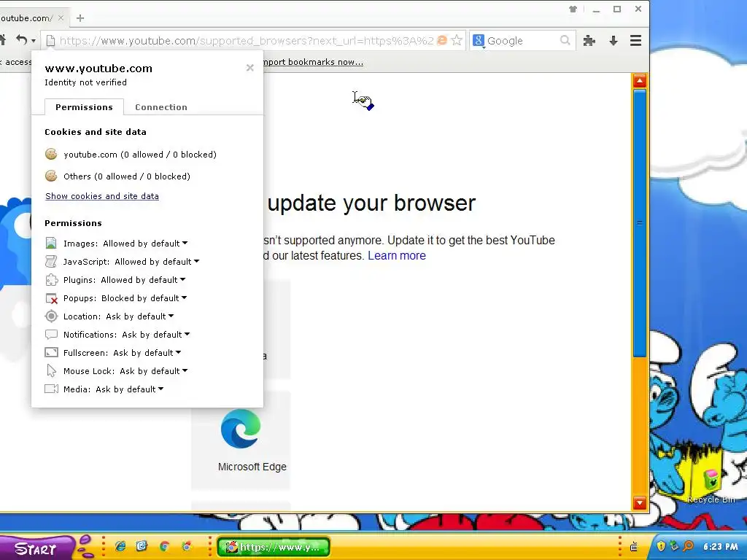
Task: Click the Fullscreen icon
Action: coord(51,353)
